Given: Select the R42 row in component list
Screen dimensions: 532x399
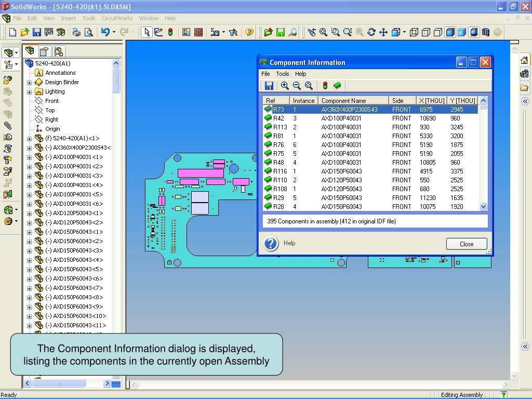Looking at the screenshot, I should [370, 118].
